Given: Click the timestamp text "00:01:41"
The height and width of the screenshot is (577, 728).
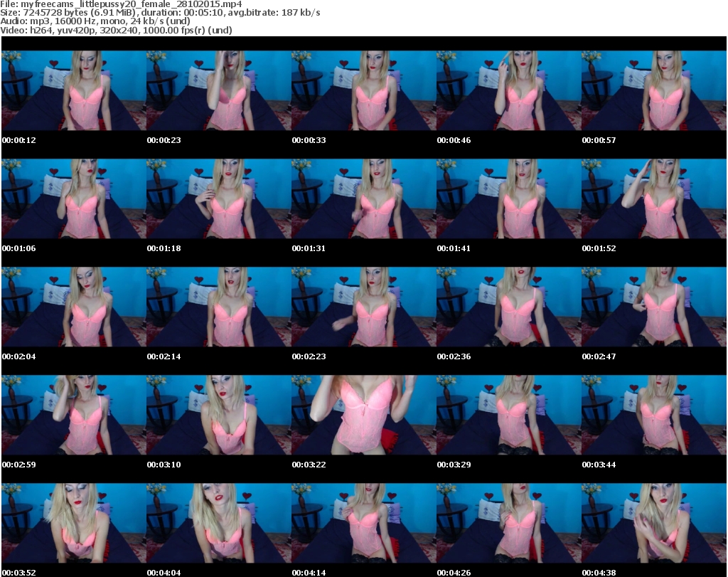Looking at the screenshot, I should pos(454,248).
